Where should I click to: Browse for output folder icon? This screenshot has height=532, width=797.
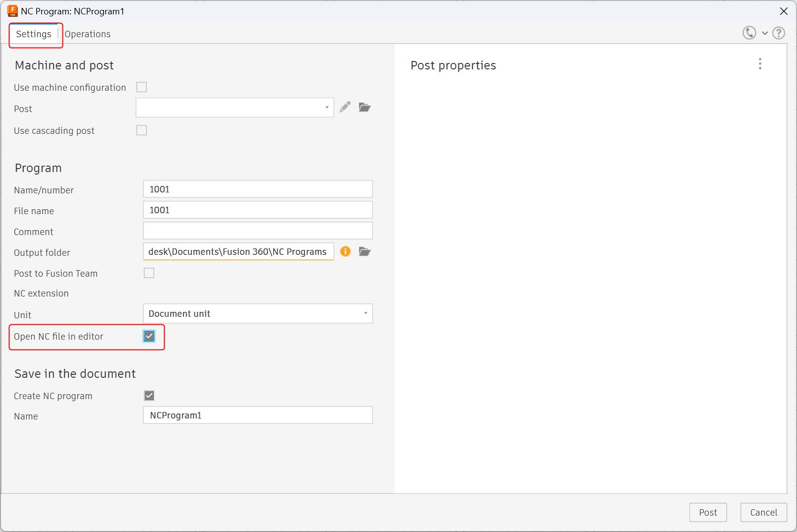365,251
